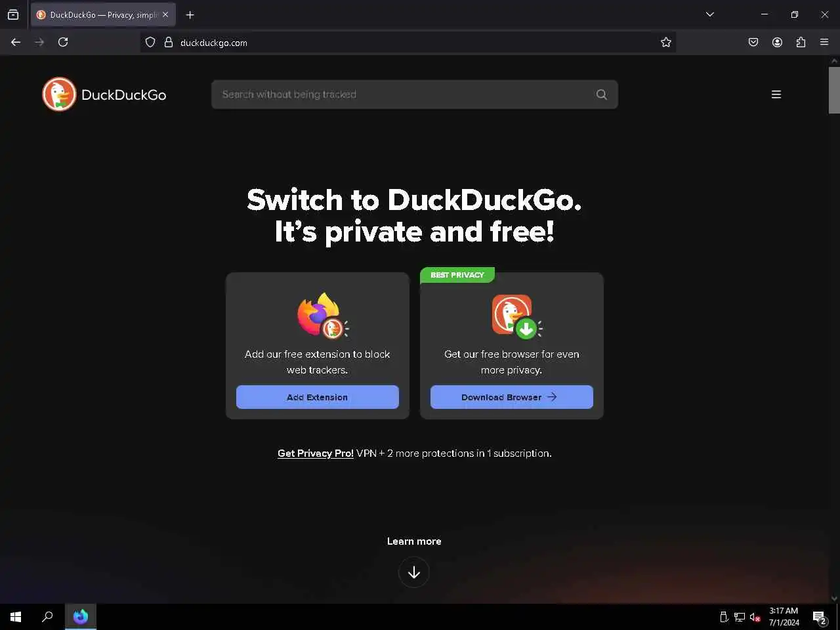Click the Firefox taskbar icon

[x=81, y=617]
